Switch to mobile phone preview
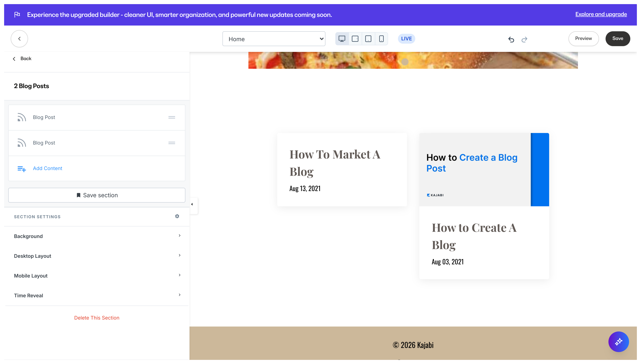The height and width of the screenshot is (364, 641). (x=381, y=39)
